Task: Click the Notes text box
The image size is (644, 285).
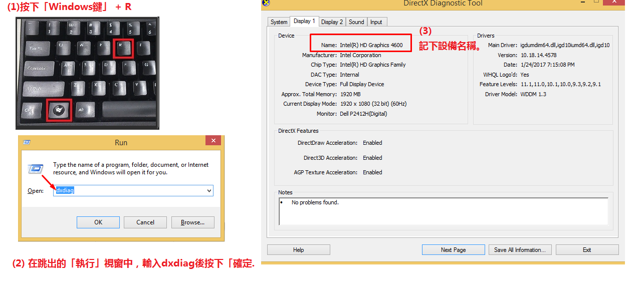Action: coord(444,211)
